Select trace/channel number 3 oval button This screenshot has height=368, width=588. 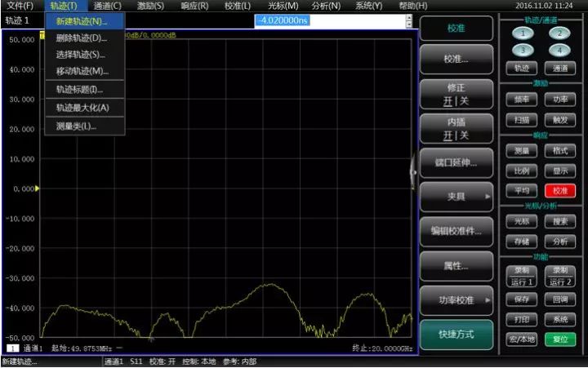coord(522,51)
